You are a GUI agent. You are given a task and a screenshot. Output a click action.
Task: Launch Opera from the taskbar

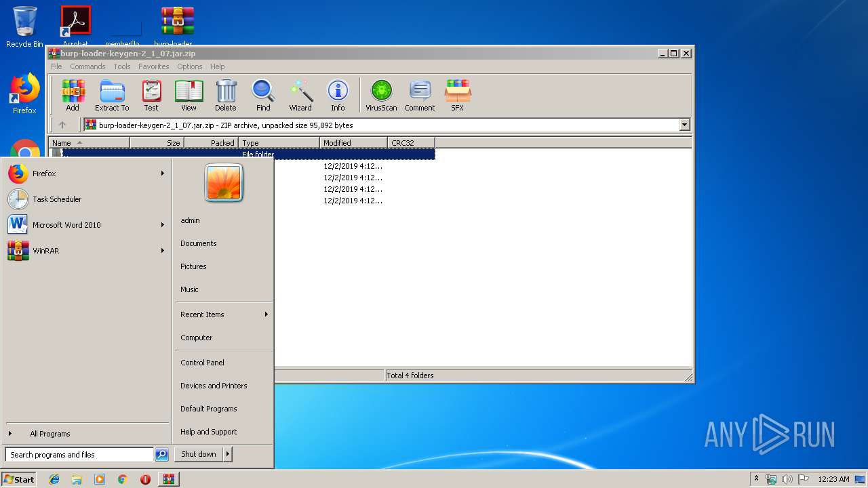[x=145, y=479]
